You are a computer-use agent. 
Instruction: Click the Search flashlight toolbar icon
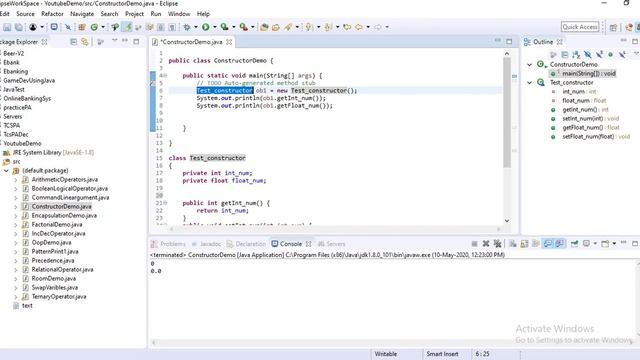[288, 27]
